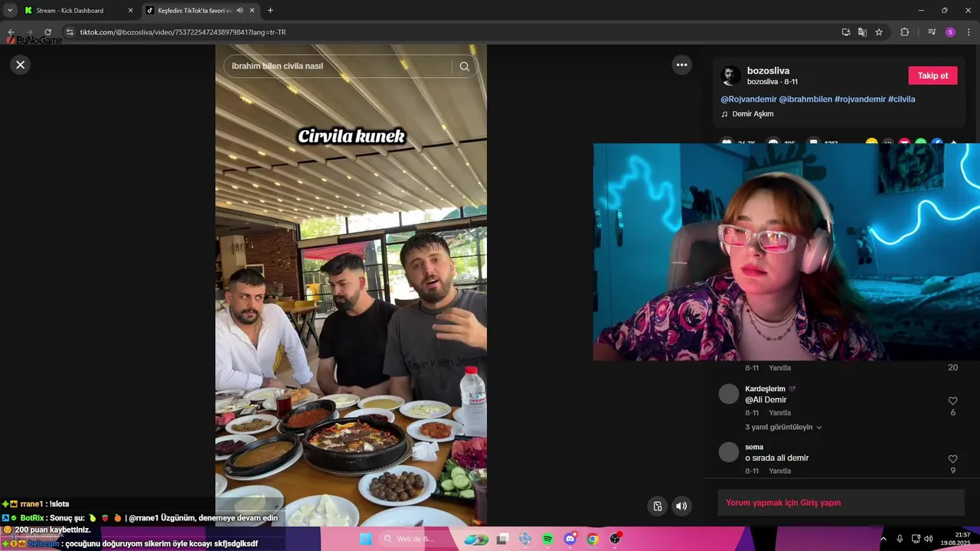
Task: Show hidden system tray icons
Action: coord(883,539)
